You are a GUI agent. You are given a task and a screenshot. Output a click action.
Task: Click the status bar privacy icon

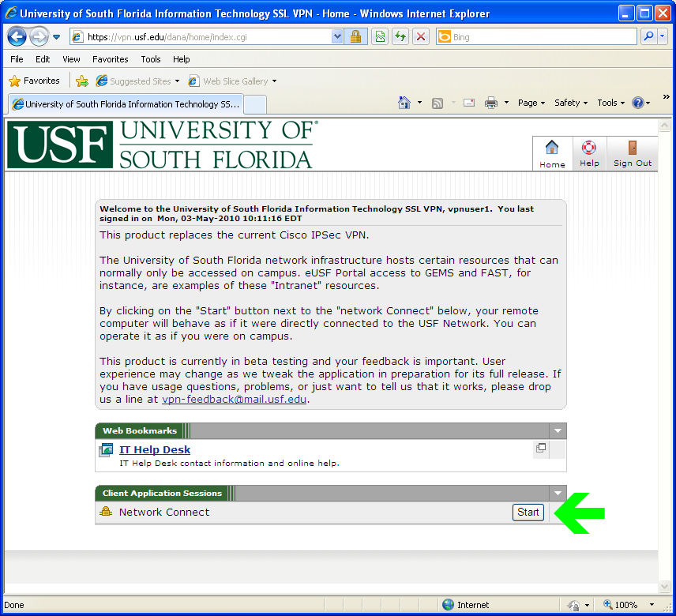(574, 605)
